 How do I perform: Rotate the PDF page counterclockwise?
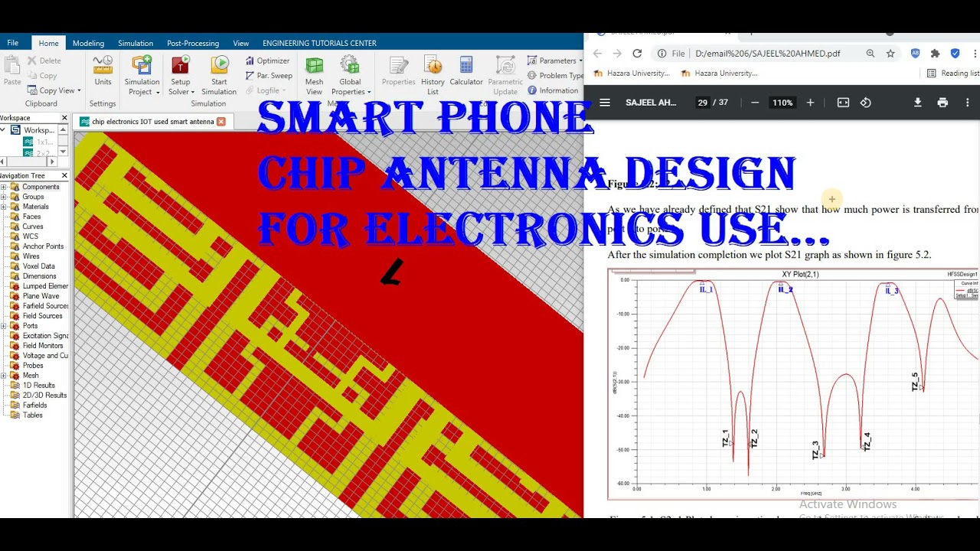(x=865, y=103)
